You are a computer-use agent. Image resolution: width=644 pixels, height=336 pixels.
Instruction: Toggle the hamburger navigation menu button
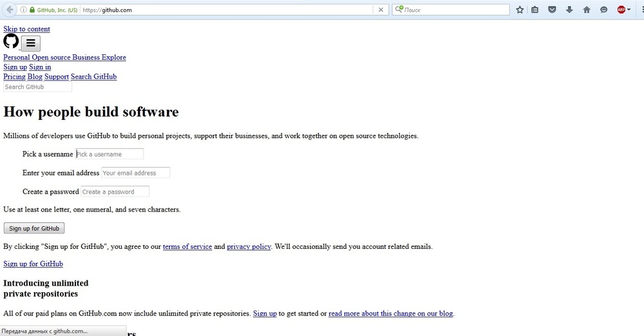(31, 43)
